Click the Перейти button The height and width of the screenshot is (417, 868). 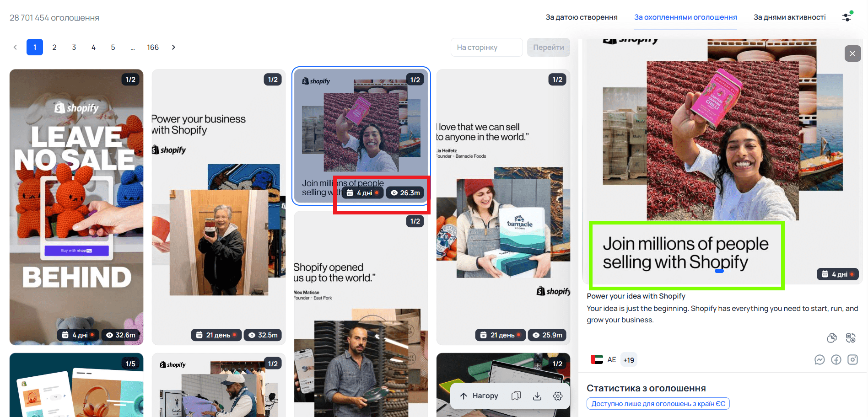[549, 47]
